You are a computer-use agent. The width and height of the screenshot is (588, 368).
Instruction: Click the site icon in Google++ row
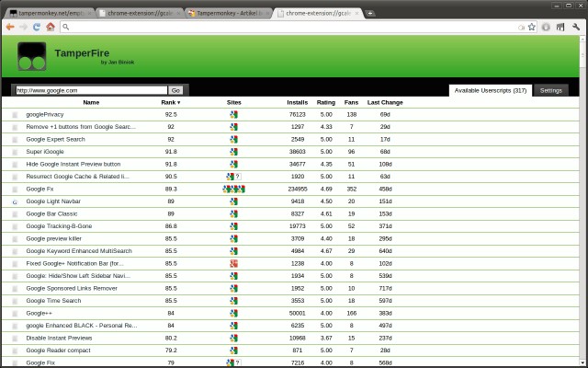[233, 313]
